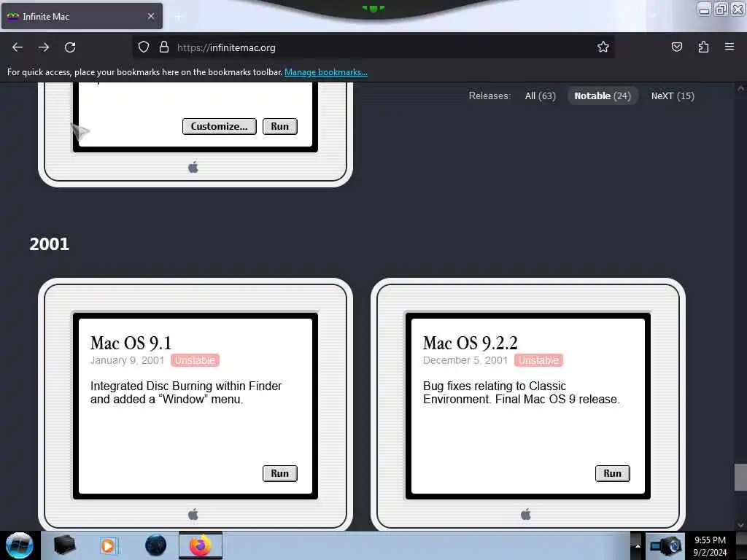Go back with the browser back arrow
Image resolution: width=747 pixels, height=560 pixels.
pyautogui.click(x=18, y=47)
